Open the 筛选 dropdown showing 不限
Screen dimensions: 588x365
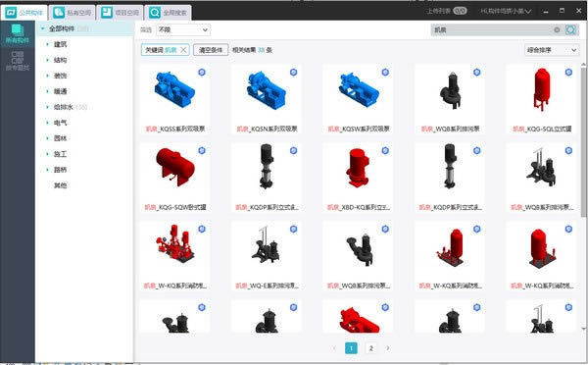point(183,29)
